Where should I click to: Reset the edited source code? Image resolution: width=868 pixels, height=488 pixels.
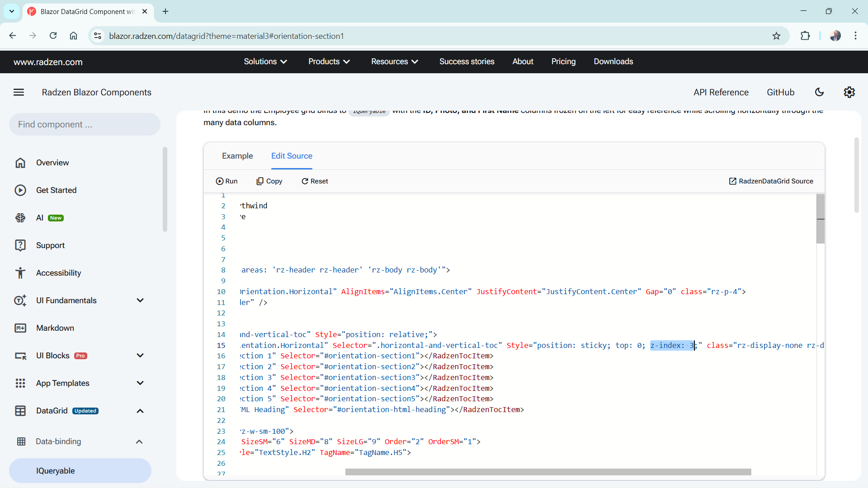[315, 181]
